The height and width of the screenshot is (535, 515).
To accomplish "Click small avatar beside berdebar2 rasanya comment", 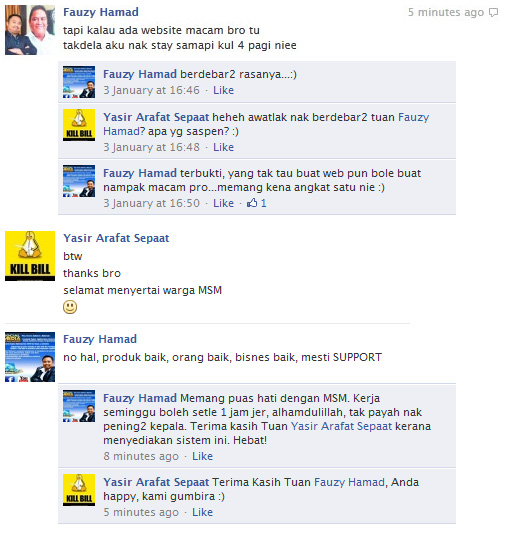I will (79, 82).
